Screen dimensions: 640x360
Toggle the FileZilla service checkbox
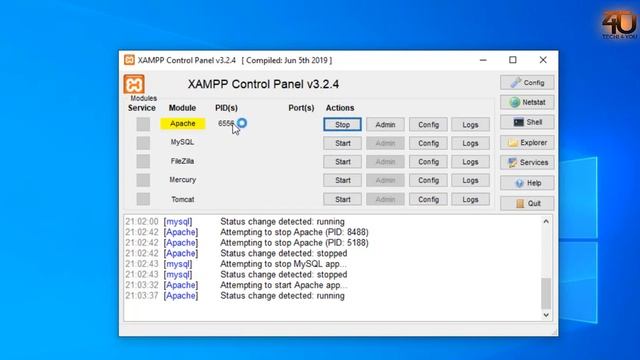coord(143,161)
